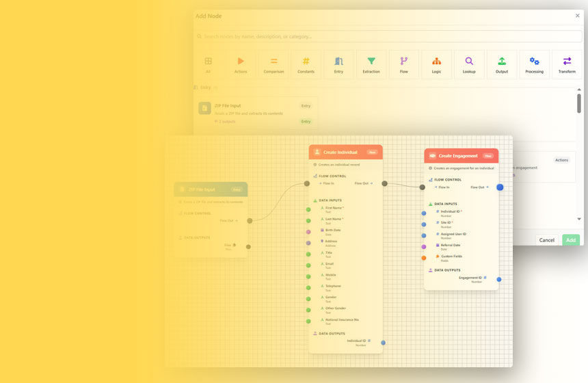Select the Actions category icon
This screenshot has width=588, height=383.
pos(241,64)
